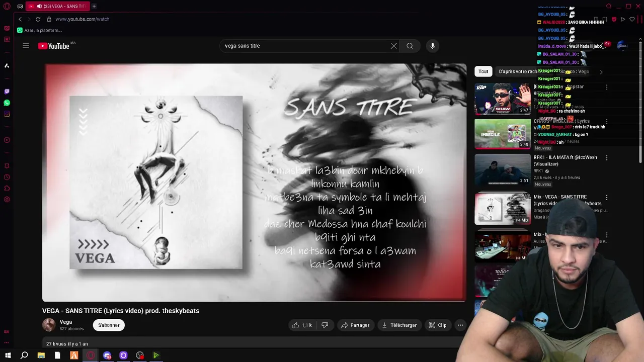Open more actions ellipsis below the video

pos(460,325)
